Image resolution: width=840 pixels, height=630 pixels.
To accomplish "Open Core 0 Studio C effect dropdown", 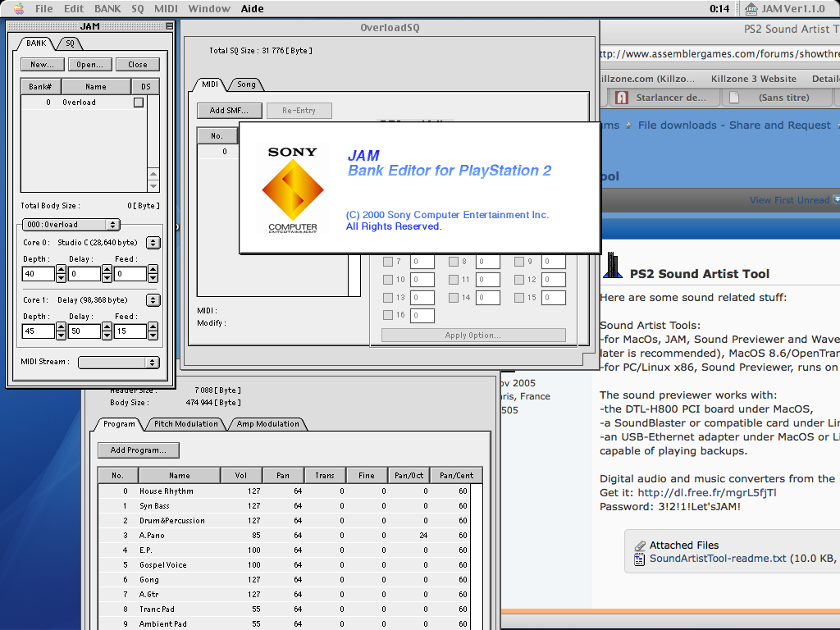I will [x=153, y=243].
